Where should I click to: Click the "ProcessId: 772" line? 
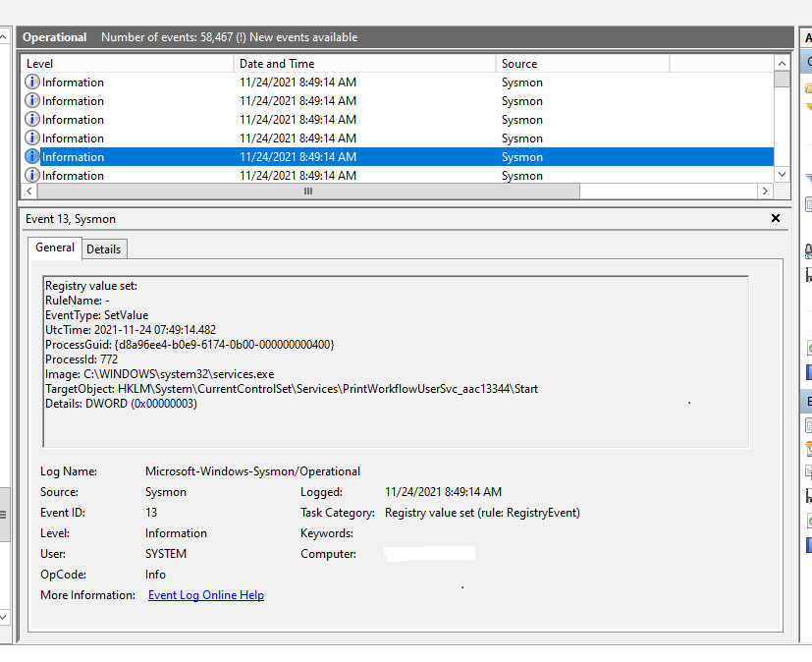(x=81, y=359)
